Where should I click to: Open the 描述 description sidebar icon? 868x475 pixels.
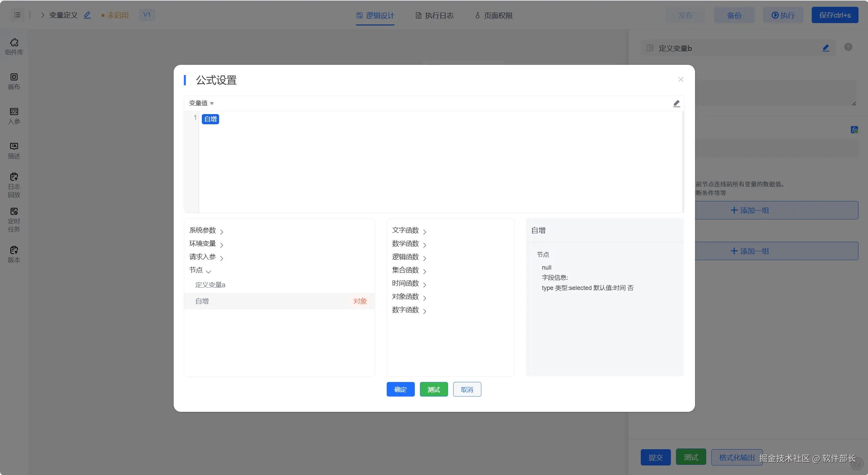14,150
